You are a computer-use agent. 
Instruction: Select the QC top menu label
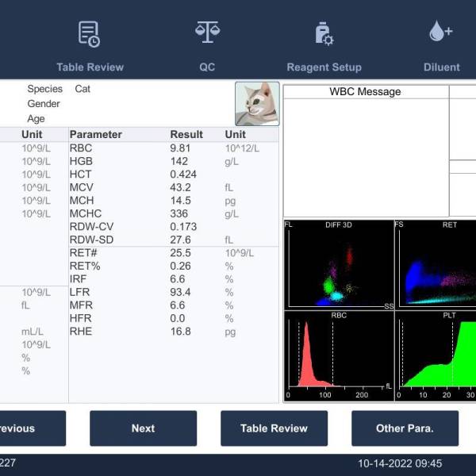click(x=207, y=67)
